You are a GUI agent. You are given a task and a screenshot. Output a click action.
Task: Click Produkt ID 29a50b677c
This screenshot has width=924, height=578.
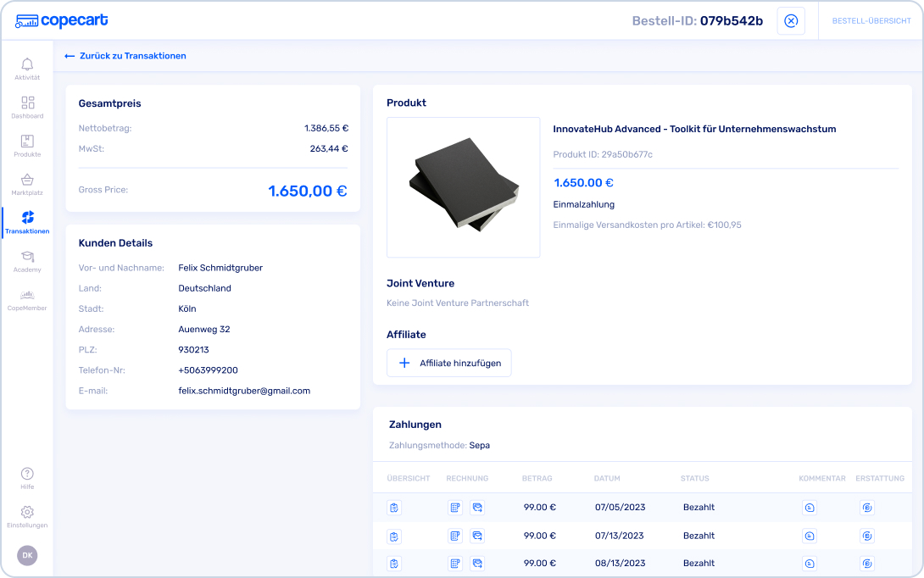tap(603, 154)
